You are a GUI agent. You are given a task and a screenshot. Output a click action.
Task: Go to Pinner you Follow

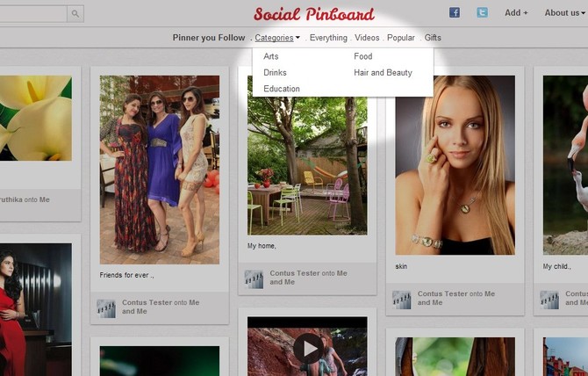(x=209, y=38)
